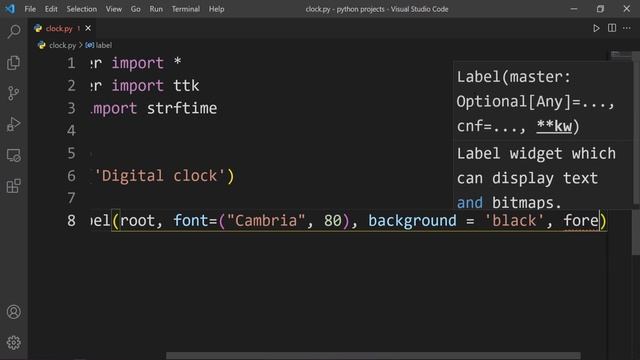Image resolution: width=640 pixels, height=360 pixels.
Task: Click the VS Code logo icon
Action: point(10,9)
